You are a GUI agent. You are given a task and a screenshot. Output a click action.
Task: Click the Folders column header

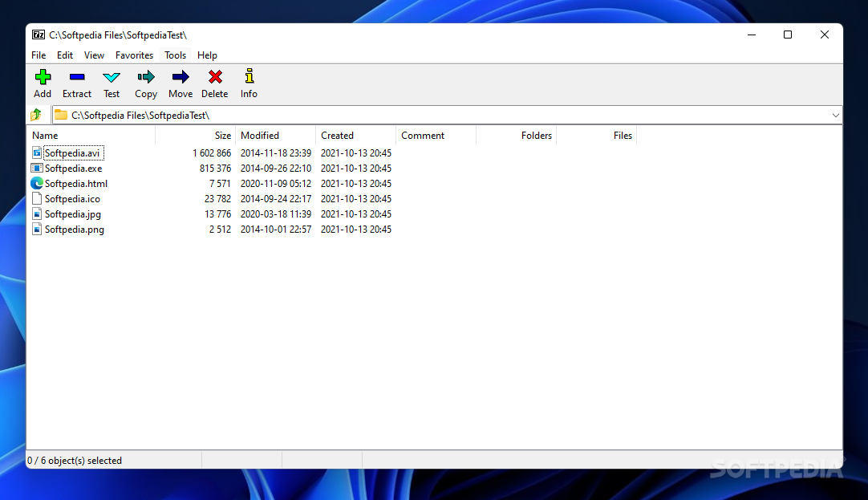tap(517, 136)
